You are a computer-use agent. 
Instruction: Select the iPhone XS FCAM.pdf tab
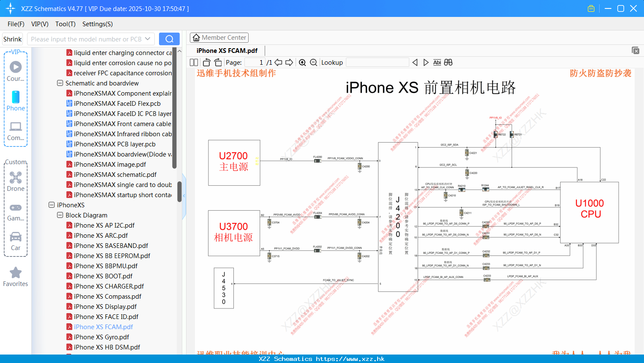(227, 50)
